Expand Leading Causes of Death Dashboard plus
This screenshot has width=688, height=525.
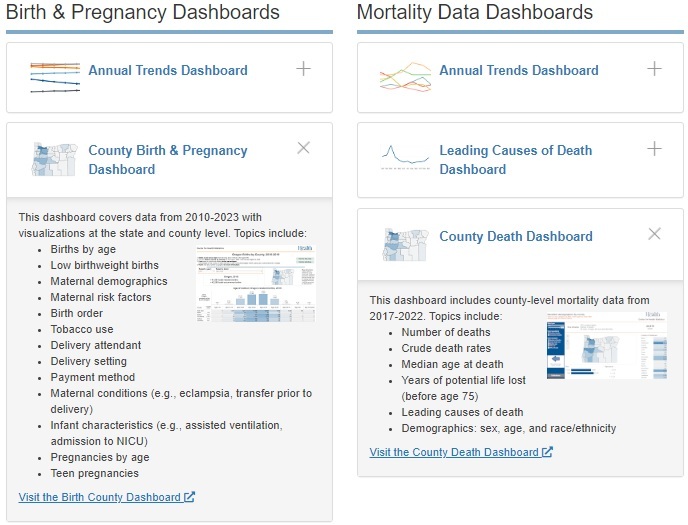[x=655, y=149]
